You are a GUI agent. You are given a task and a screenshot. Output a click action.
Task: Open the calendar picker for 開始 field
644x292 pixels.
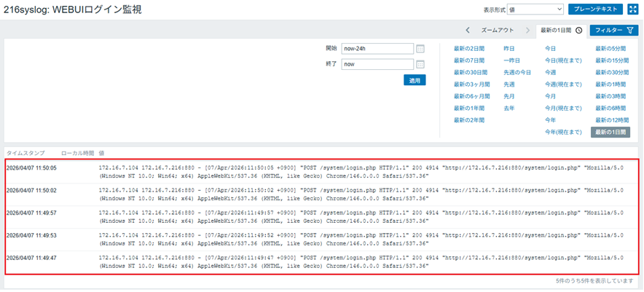pos(420,49)
